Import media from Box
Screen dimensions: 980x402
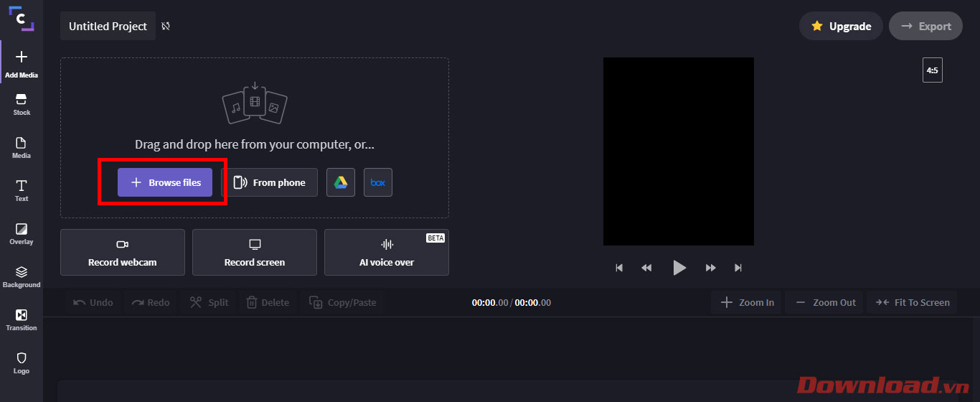pos(378,182)
